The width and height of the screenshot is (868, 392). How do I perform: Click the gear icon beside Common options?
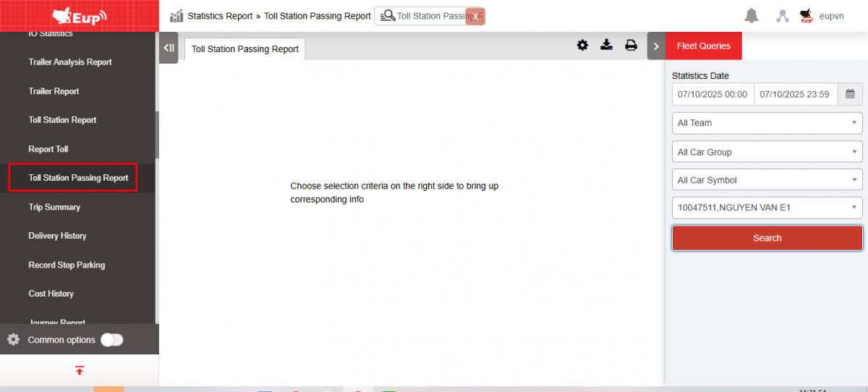pyautogui.click(x=13, y=339)
